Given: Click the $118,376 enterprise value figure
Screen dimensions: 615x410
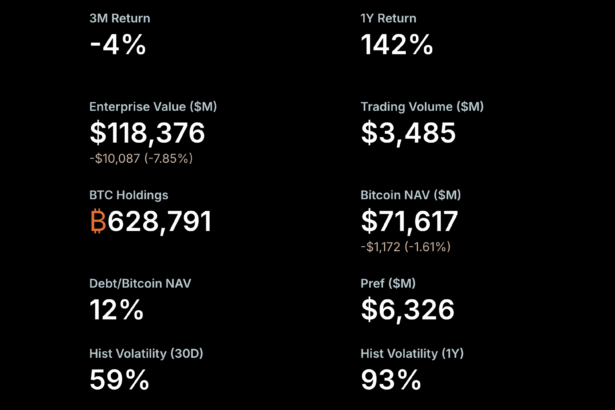Looking at the screenshot, I should click(x=147, y=133).
